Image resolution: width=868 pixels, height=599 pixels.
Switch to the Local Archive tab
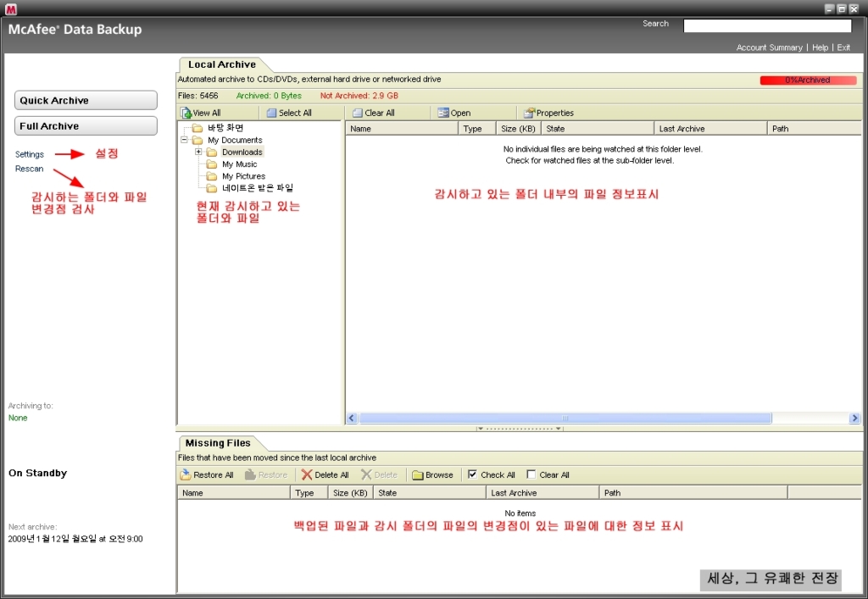(x=221, y=64)
